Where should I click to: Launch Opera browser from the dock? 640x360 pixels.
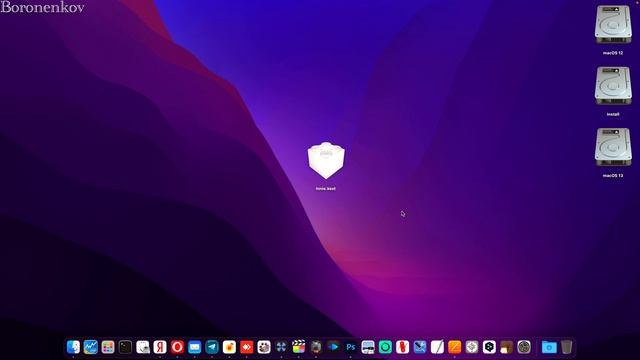tap(177, 347)
